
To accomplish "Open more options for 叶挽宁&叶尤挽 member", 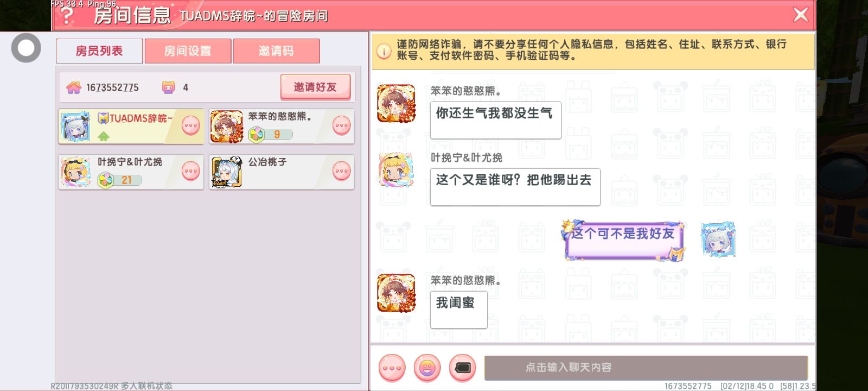I will 191,171.
